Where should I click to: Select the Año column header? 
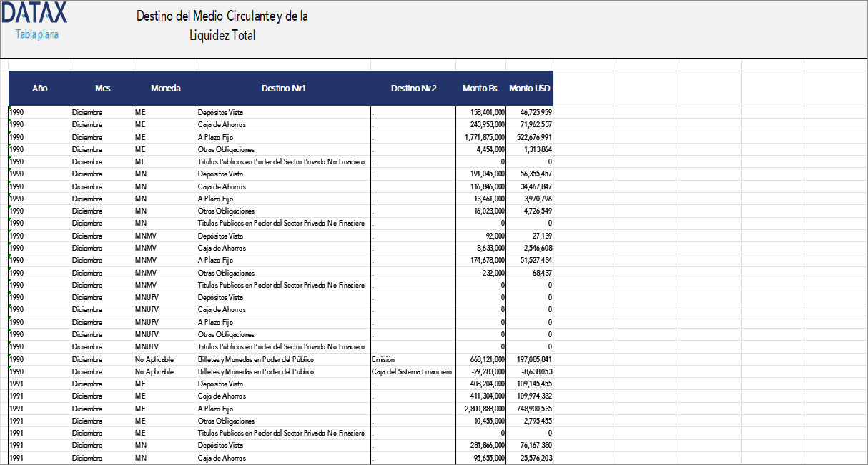[x=39, y=88]
